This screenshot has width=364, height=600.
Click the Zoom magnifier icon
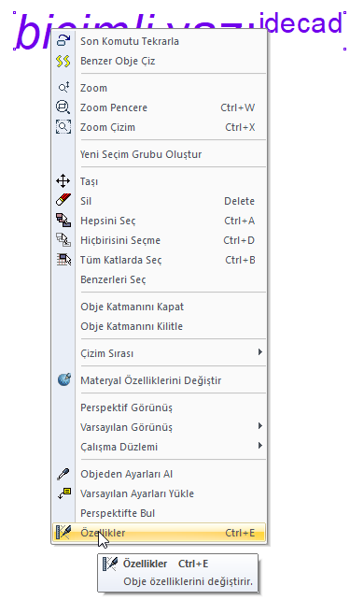click(x=63, y=88)
